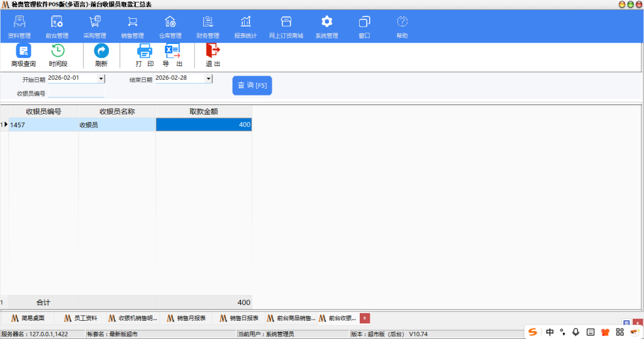The image size is (644, 339).
Task: Print the report with 打印 icon
Action: click(x=145, y=52)
